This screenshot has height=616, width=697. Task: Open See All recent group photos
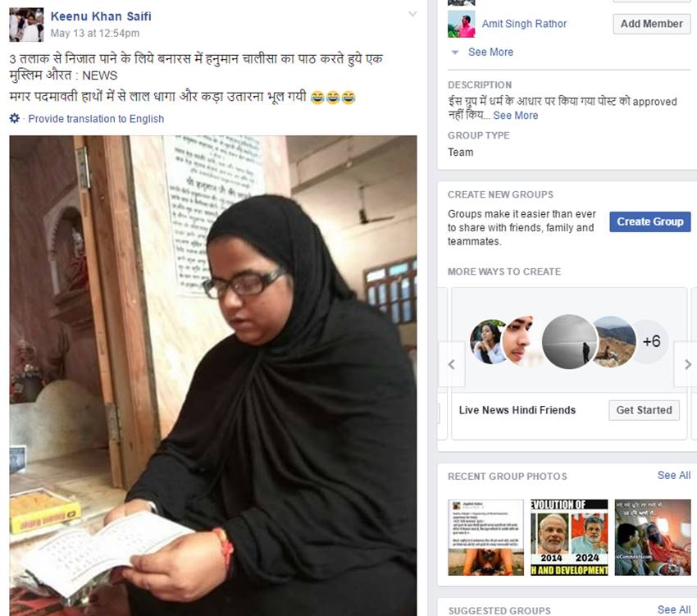coord(674,476)
